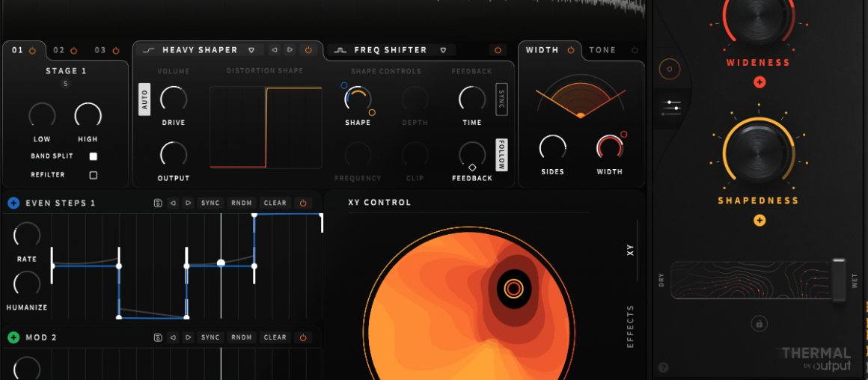Go to previous distortion preset arrow

click(275, 50)
